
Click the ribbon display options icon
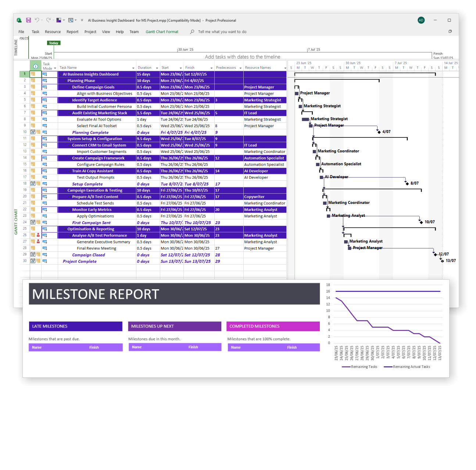click(450, 32)
